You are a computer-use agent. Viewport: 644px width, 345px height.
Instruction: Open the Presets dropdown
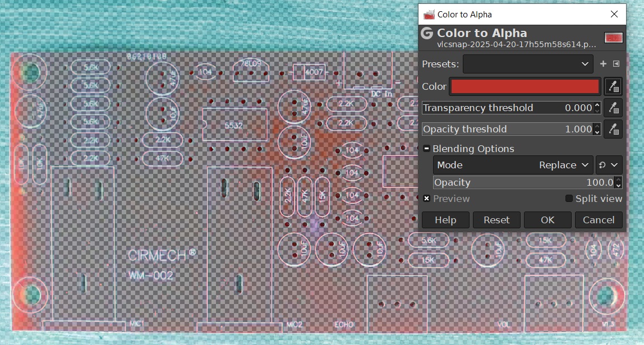pos(528,63)
